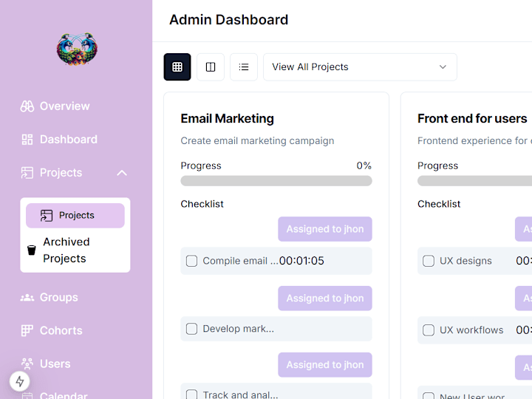The image size is (532, 399).
Task: Check the Develop mark... task checkbox
Action: [191, 329]
